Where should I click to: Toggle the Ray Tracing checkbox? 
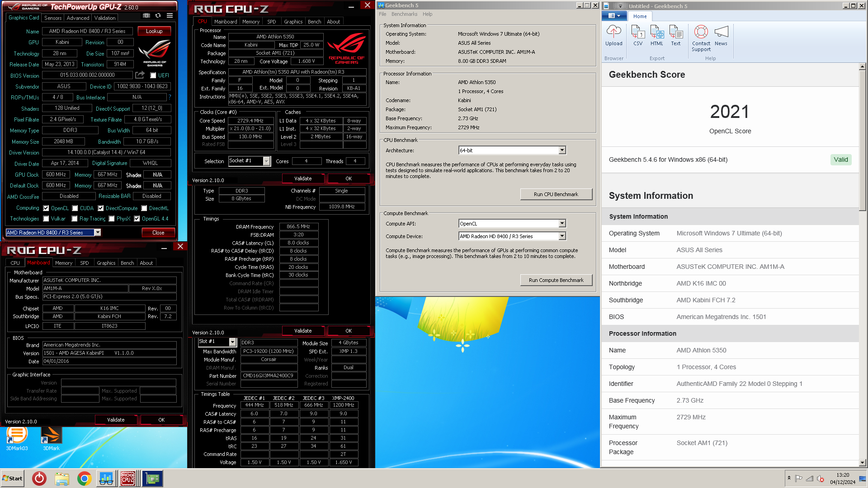click(x=75, y=219)
